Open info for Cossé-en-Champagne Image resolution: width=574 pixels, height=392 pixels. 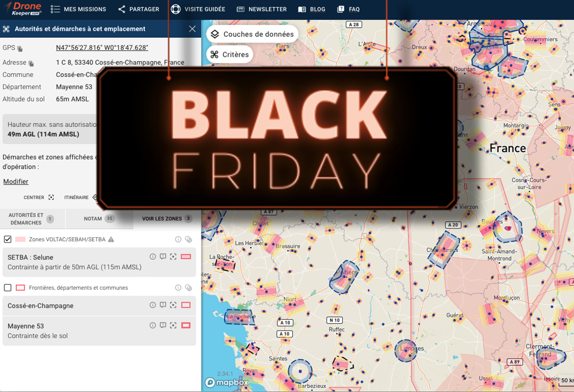click(x=153, y=305)
